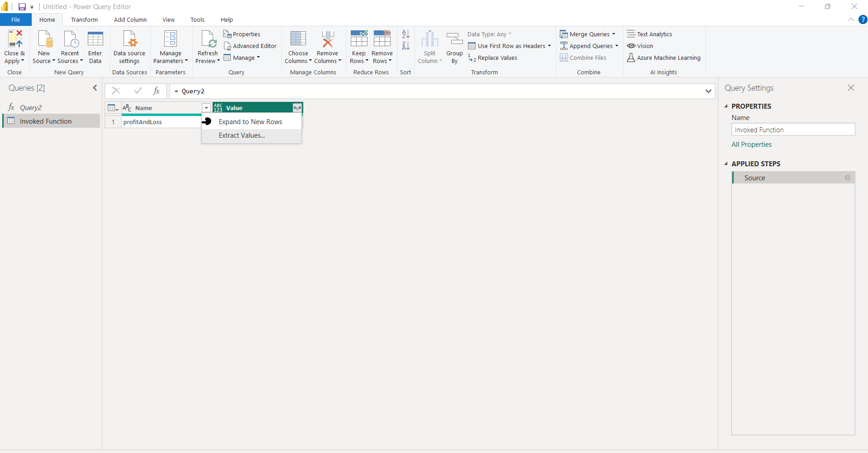
Task: Confirm formula with the checkmark icon
Action: (x=138, y=91)
